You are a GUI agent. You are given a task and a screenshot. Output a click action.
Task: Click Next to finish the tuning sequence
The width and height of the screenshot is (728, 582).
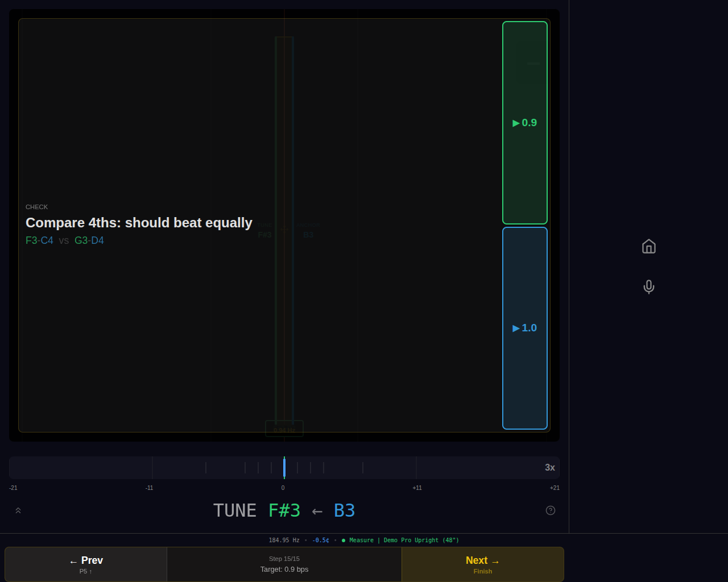482,564
